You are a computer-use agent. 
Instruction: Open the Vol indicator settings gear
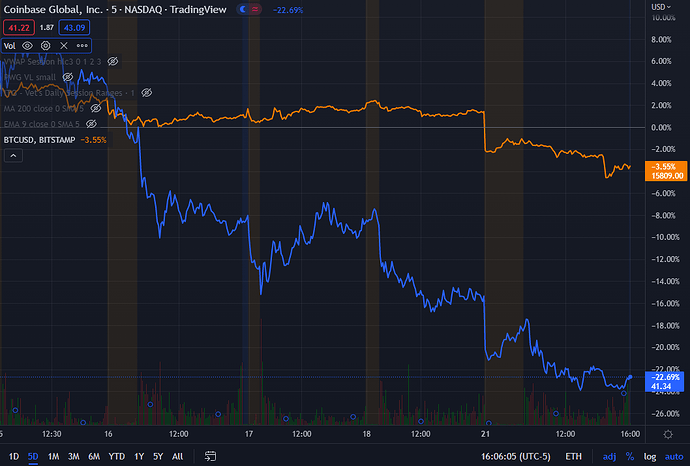coord(45,46)
